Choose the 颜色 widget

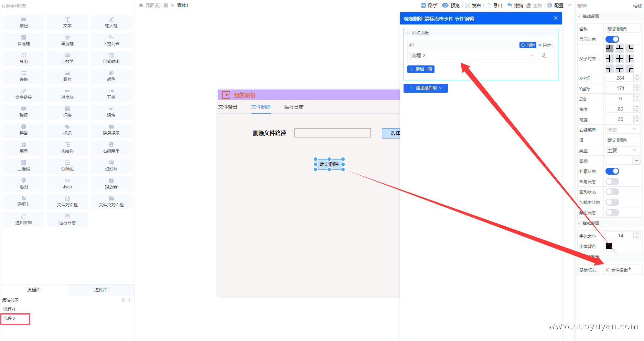coord(111,76)
